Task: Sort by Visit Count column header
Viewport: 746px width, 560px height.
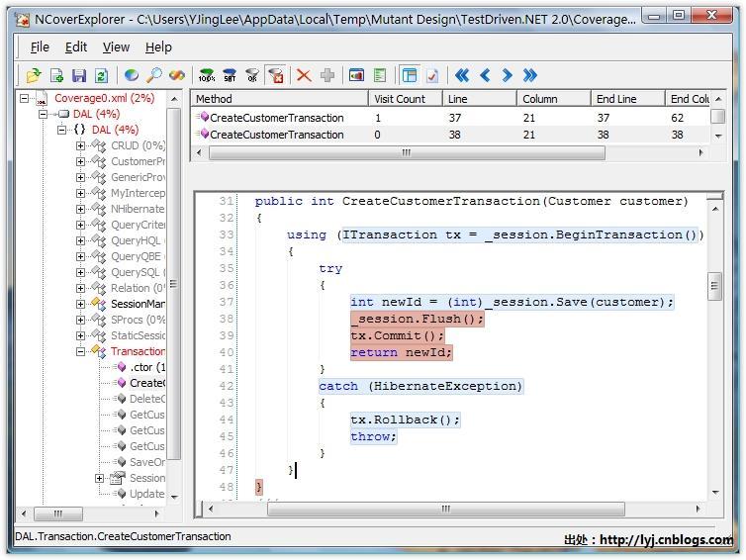Action: click(400, 99)
